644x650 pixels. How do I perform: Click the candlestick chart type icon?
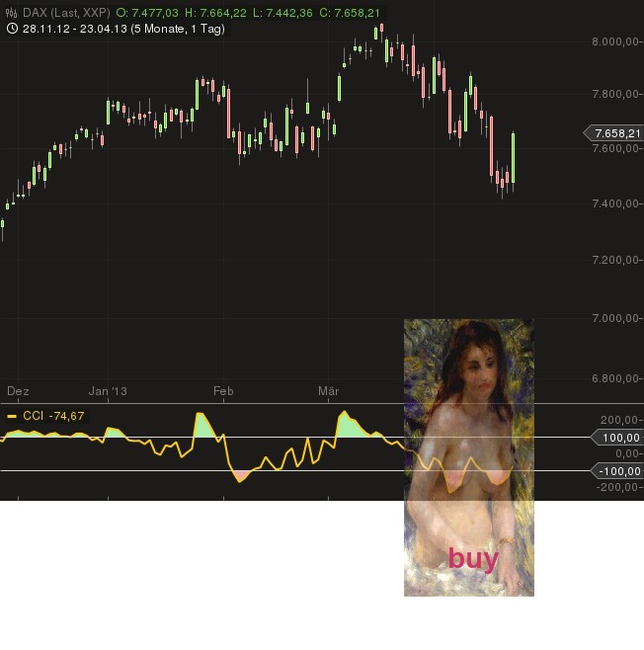click(12, 13)
